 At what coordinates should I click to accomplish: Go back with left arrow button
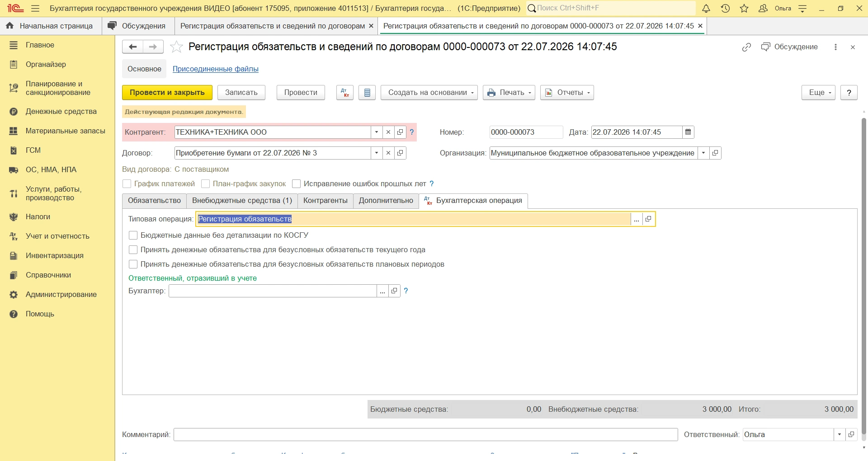[x=132, y=47]
